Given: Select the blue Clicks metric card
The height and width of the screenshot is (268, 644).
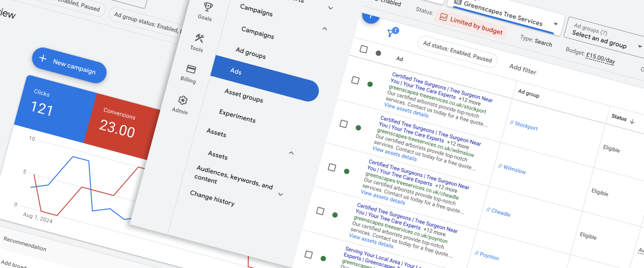Looking at the screenshot, I should [55, 109].
